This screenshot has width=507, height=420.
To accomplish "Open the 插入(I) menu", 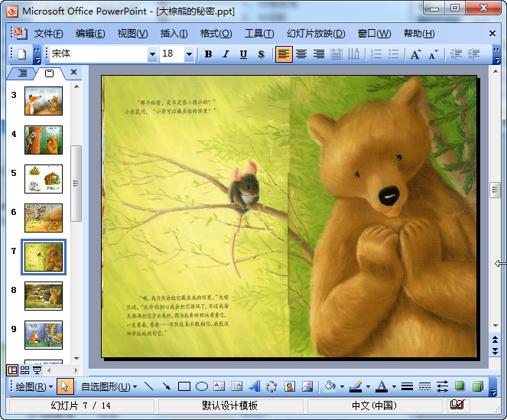I will (x=174, y=34).
